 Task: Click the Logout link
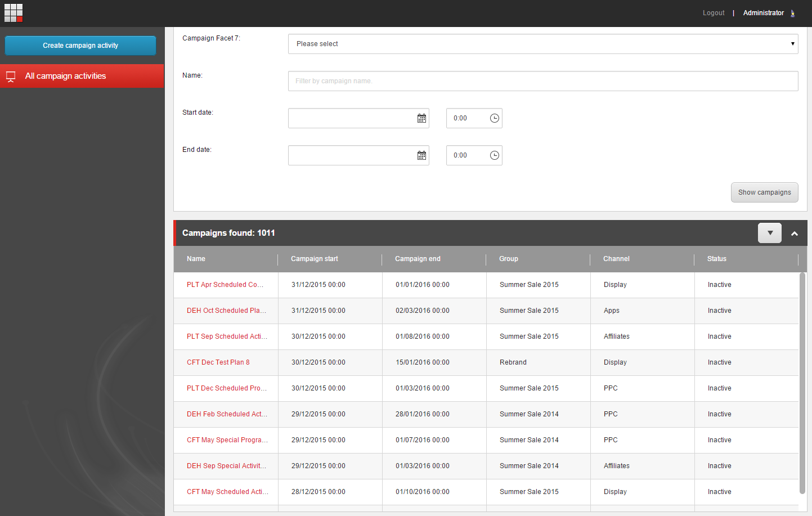pos(713,12)
